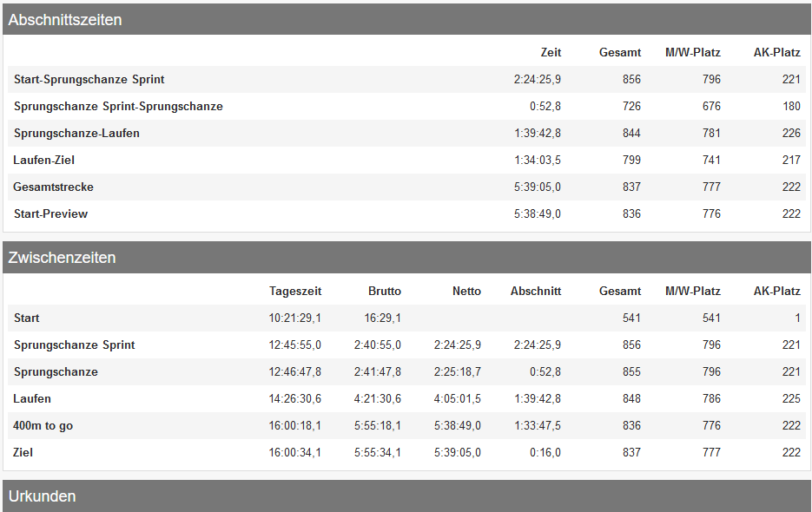Click the Gesamtstrecke row label
The width and height of the screenshot is (812, 512).
pos(54,187)
